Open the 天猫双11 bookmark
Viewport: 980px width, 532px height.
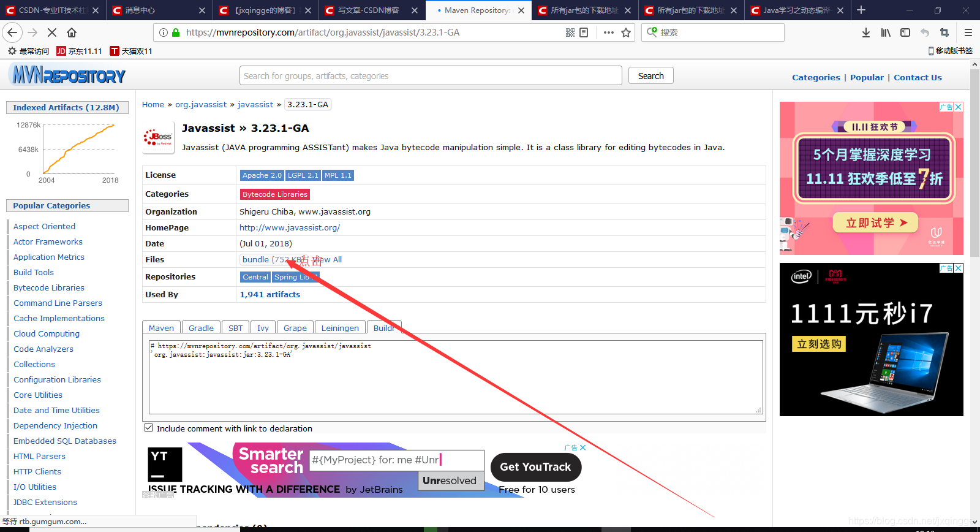tap(131, 51)
